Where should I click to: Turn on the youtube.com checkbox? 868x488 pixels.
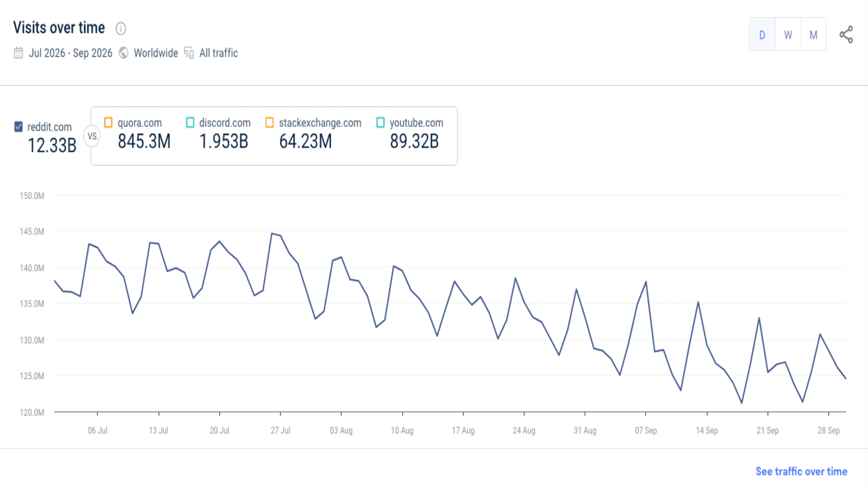[x=381, y=123]
